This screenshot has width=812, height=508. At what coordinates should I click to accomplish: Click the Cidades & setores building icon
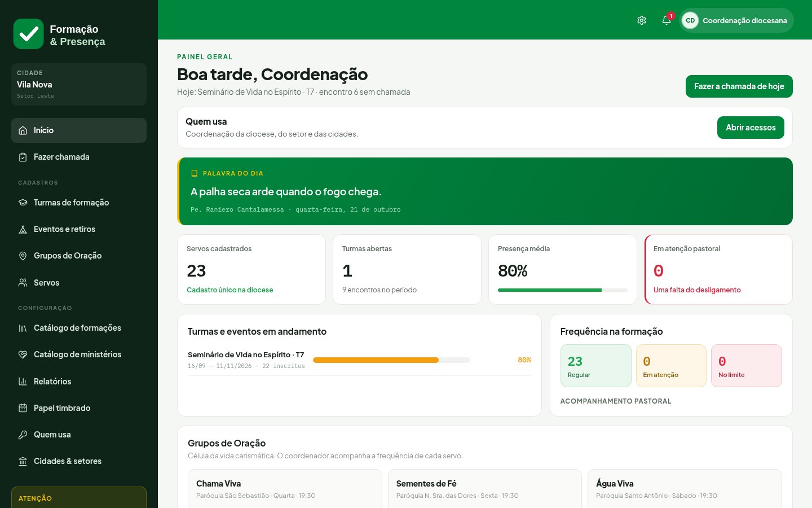(x=23, y=461)
